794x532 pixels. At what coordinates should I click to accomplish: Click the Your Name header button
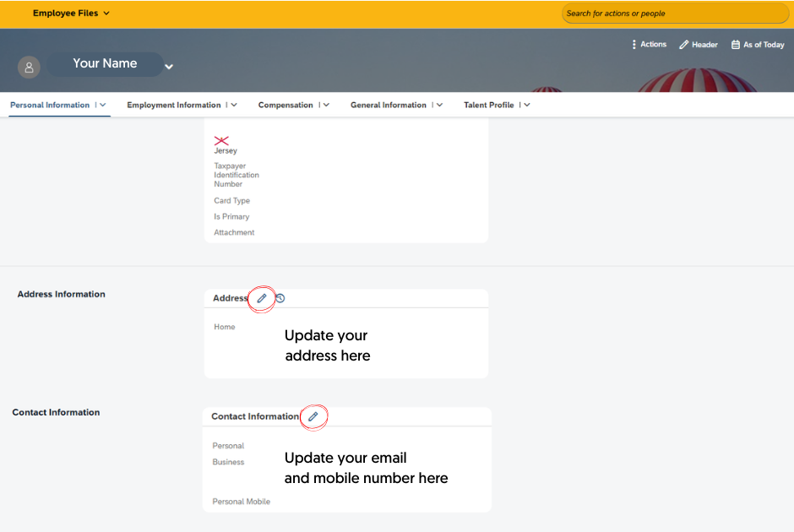point(105,64)
